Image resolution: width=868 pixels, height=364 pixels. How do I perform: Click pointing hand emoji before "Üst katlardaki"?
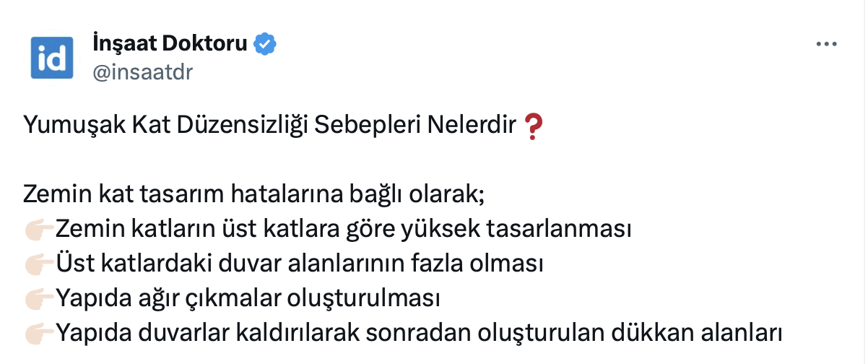pyautogui.click(x=39, y=264)
